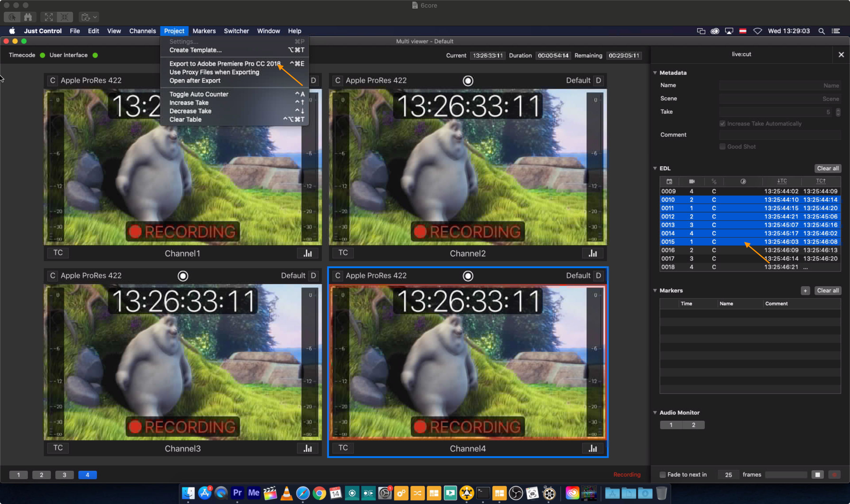Toggle the record circle on Channel3 header
The height and width of the screenshot is (504, 850).
(x=183, y=276)
